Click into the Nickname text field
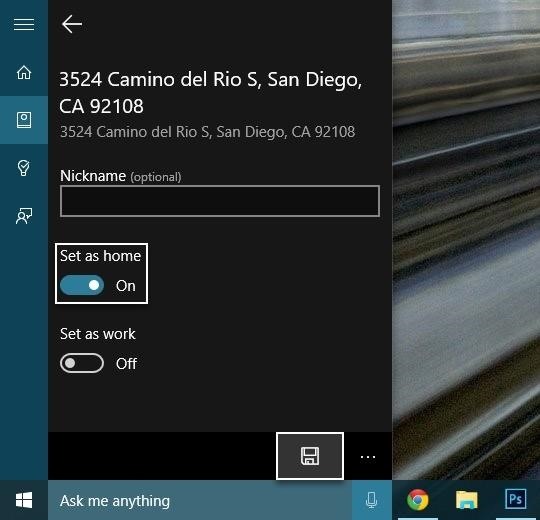The height and width of the screenshot is (520, 540). [x=220, y=201]
